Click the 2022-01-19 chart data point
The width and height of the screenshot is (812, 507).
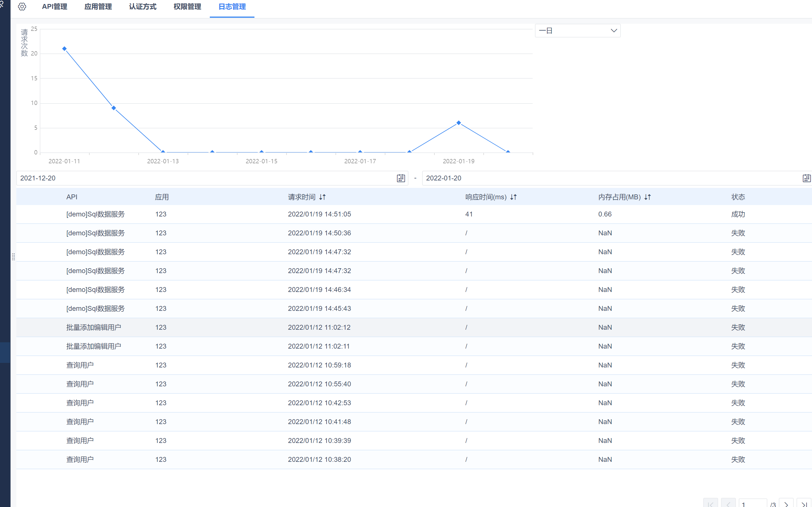[459, 123]
